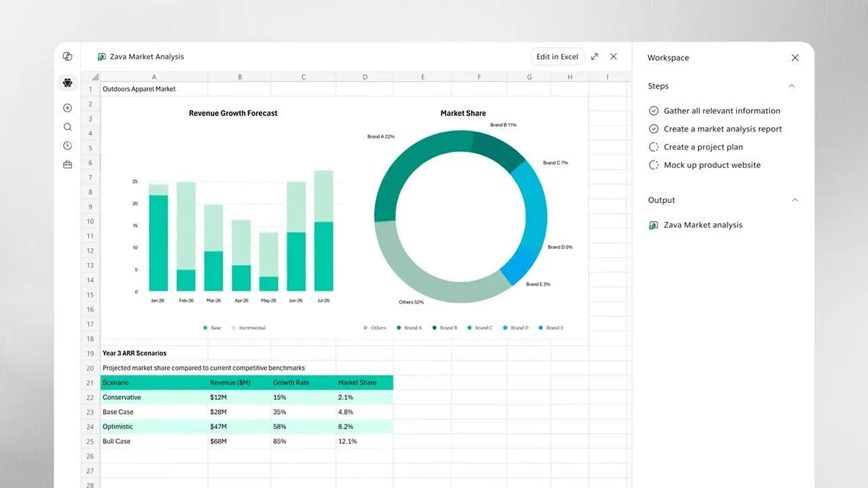Open the briefcase icon in the sidebar
This screenshot has height=488, width=868.
click(x=67, y=165)
